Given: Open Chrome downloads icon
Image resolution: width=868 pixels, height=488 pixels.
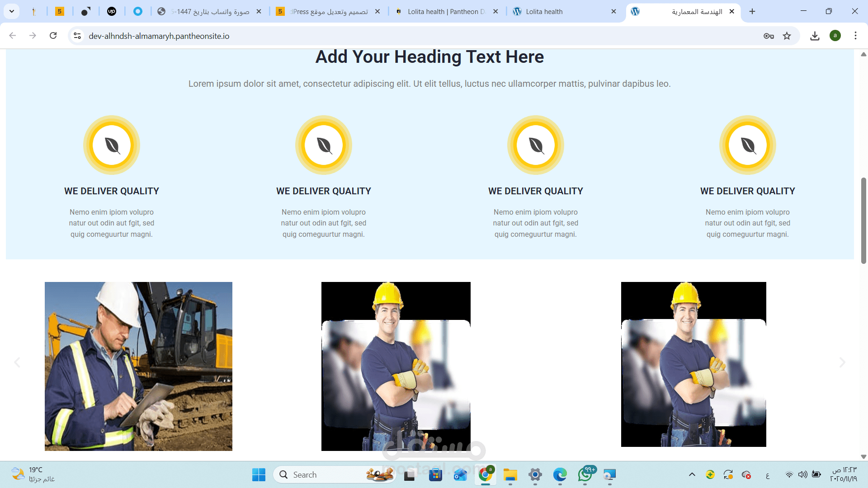Looking at the screenshot, I should pyautogui.click(x=815, y=36).
